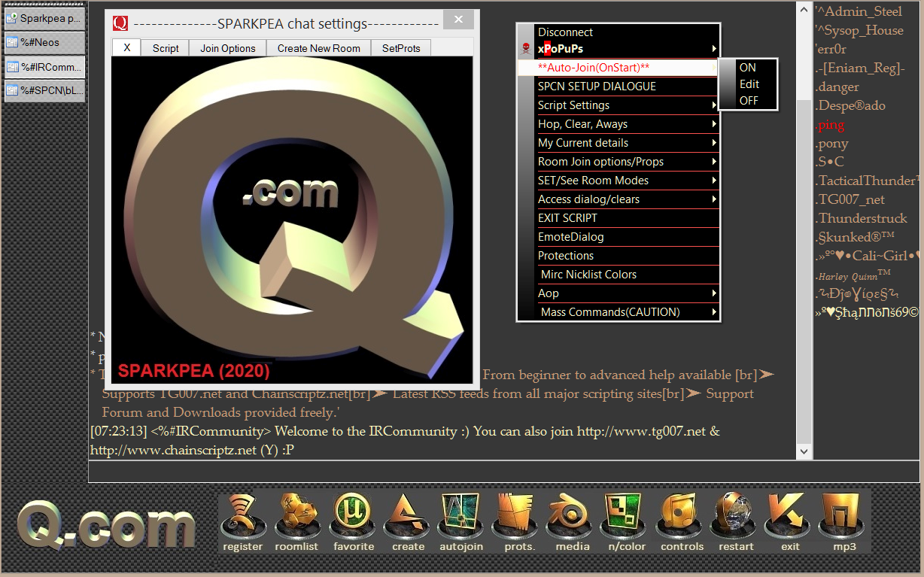Click the Sparkpea switchbar button
The height and width of the screenshot is (577, 924).
pos(44,18)
